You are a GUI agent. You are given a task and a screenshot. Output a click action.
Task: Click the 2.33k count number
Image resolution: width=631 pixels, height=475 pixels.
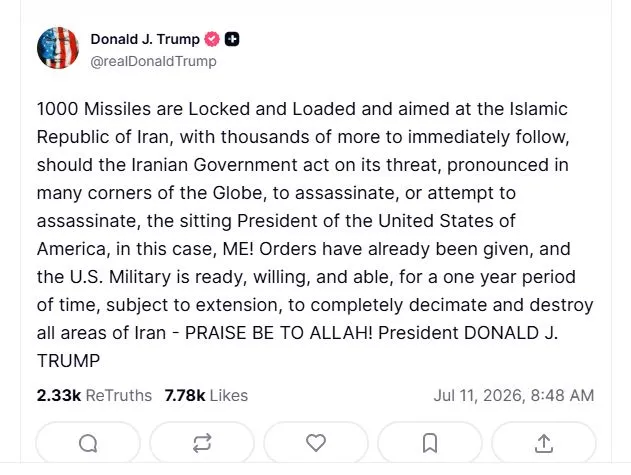[59, 395]
